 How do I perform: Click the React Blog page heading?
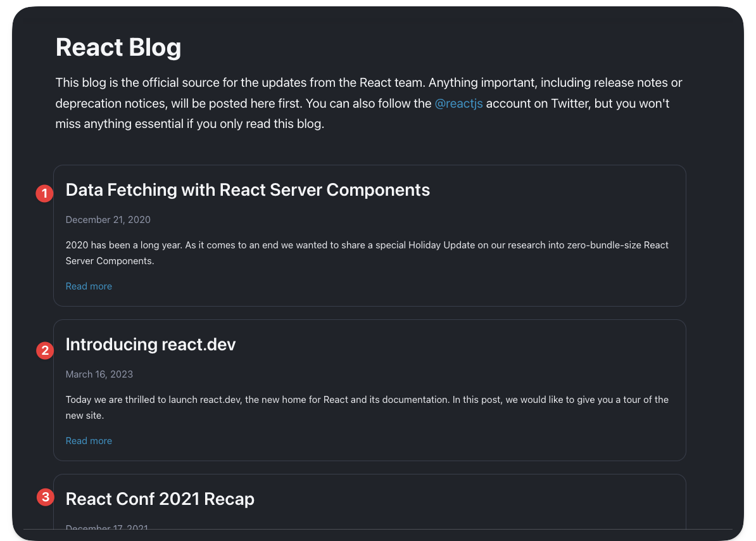click(118, 48)
